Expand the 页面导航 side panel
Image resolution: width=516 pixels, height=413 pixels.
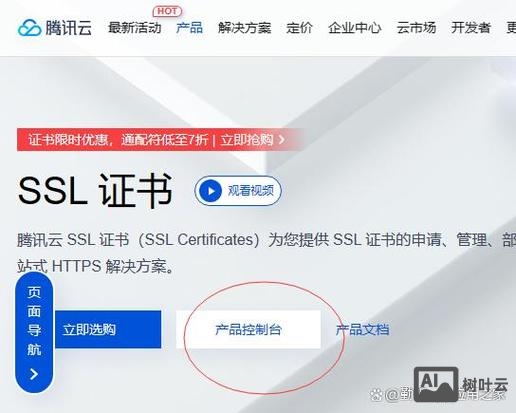[x=34, y=332]
